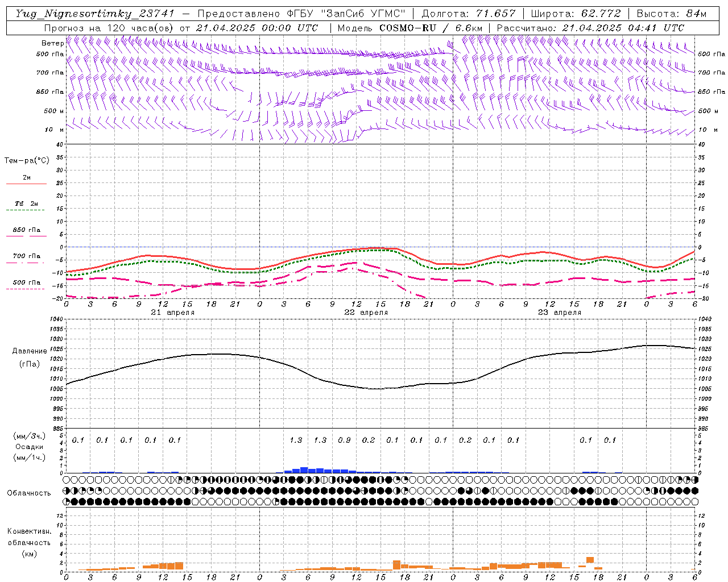Click the 0.9 precipitation value

point(344,440)
